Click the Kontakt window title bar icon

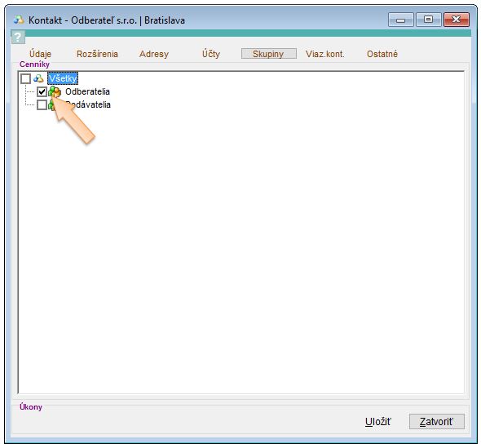pos(19,20)
